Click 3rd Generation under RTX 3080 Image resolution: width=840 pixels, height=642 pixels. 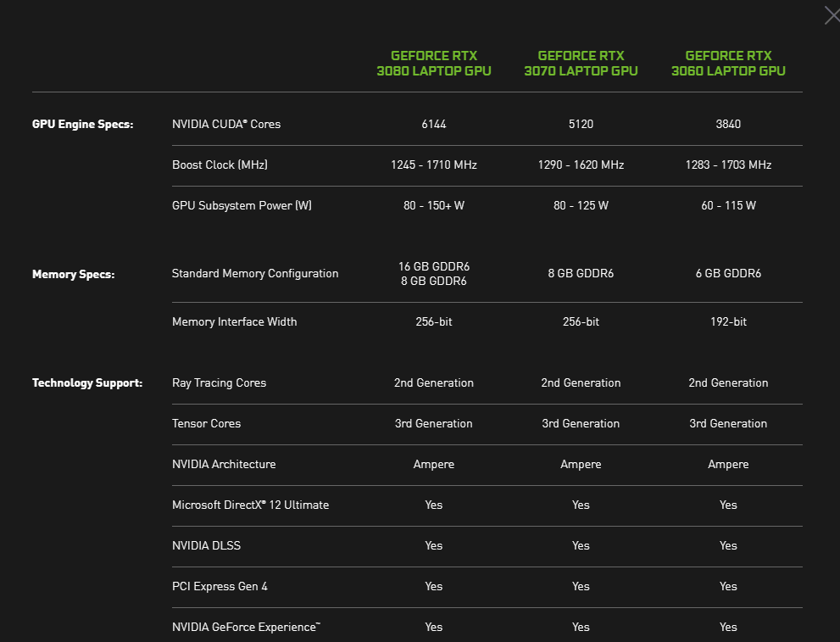coord(434,423)
